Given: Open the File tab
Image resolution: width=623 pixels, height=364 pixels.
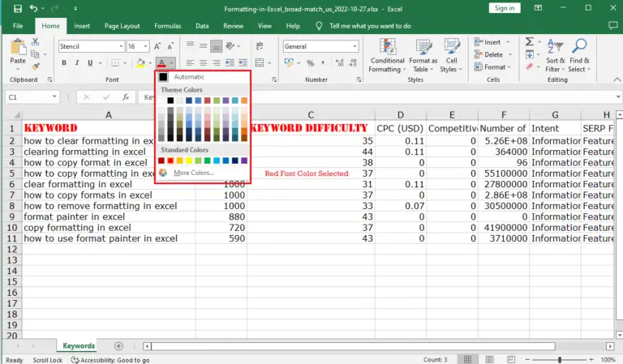Looking at the screenshot, I should point(18,26).
